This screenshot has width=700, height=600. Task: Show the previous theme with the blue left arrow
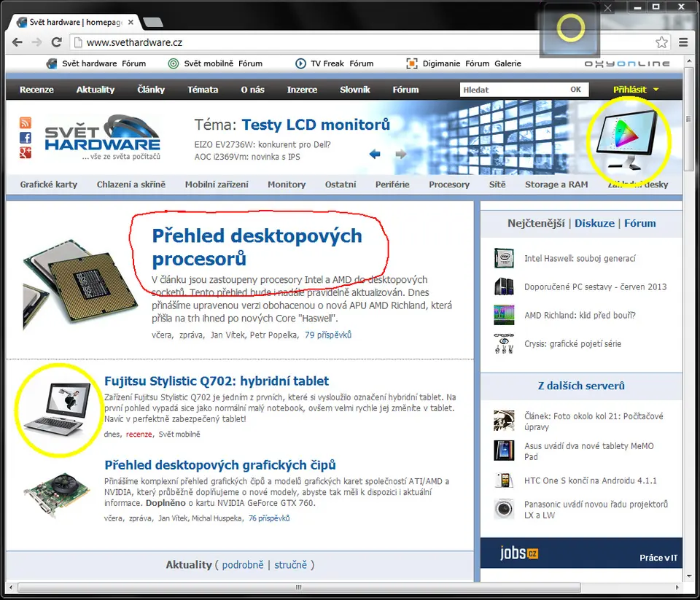[x=375, y=154]
